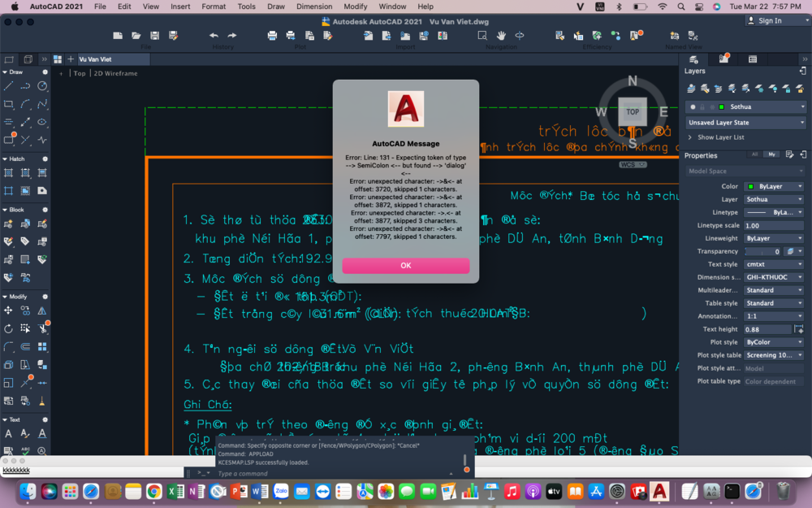Toggle the All properties filter
The height and width of the screenshot is (508, 812).
click(754, 154)
